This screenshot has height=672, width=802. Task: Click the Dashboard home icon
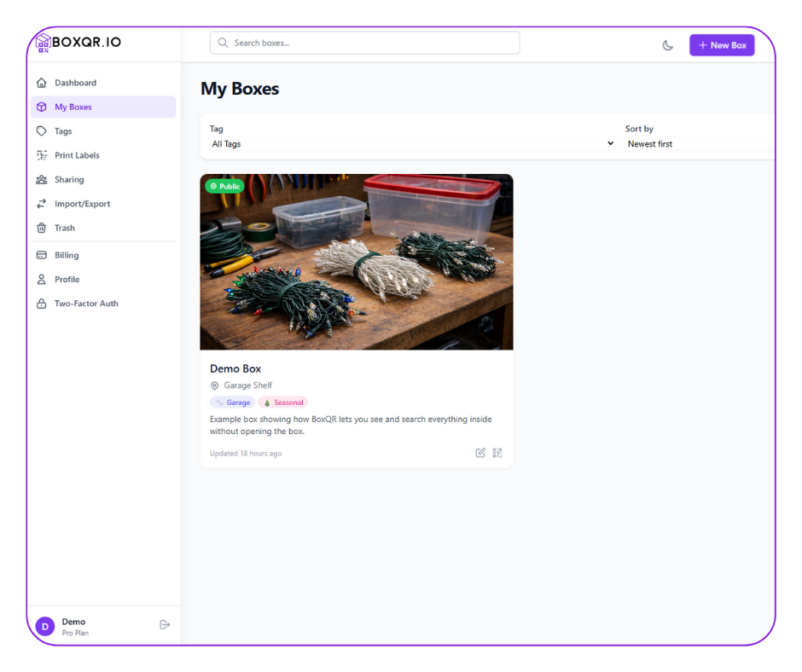[41, 83]
